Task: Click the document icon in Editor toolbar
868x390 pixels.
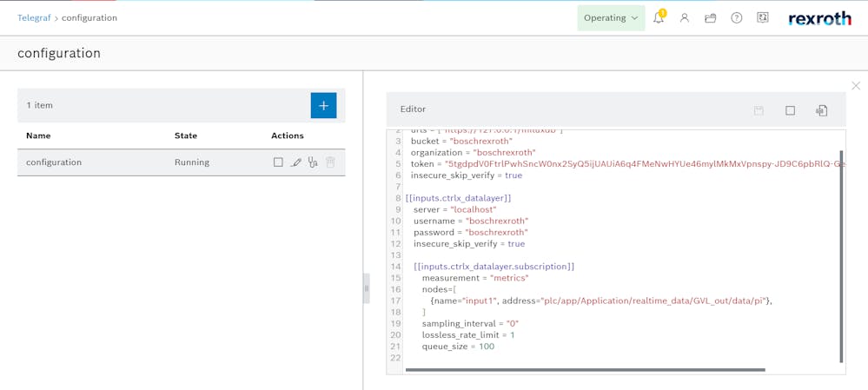Action: coord(821,110)
